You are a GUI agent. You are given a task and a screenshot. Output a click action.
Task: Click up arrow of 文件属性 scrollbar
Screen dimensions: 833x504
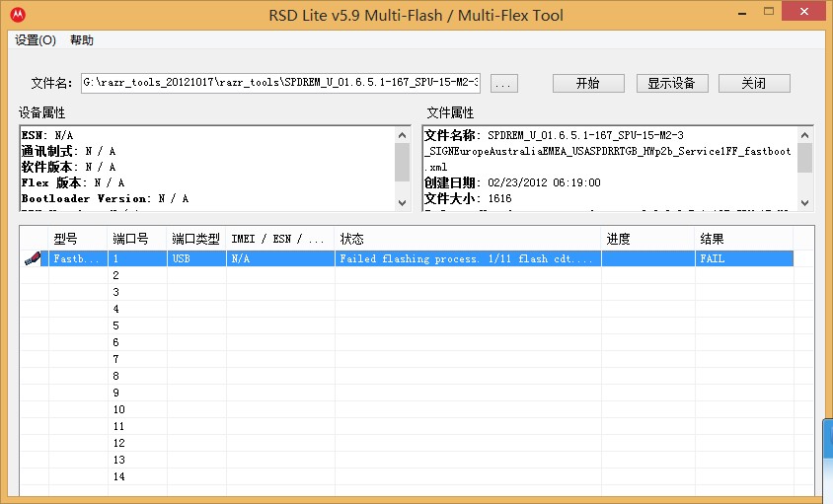pyautogui.click(x=804, y=135)
